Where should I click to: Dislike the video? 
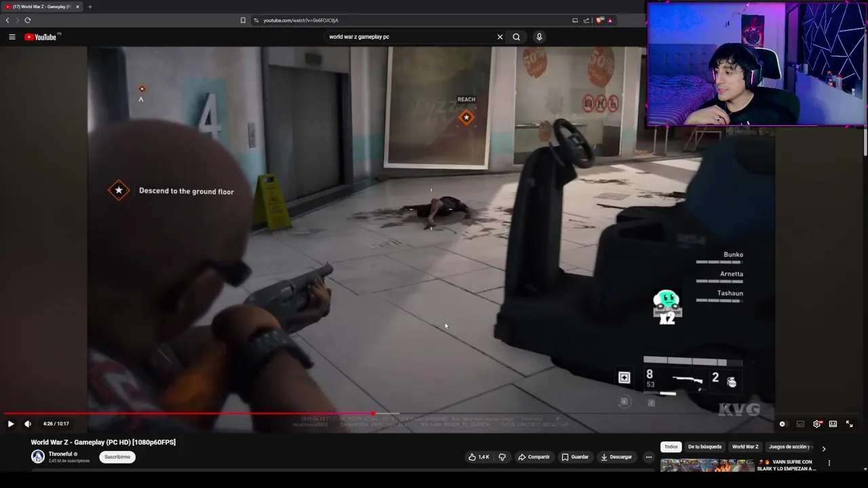[502, 457]
